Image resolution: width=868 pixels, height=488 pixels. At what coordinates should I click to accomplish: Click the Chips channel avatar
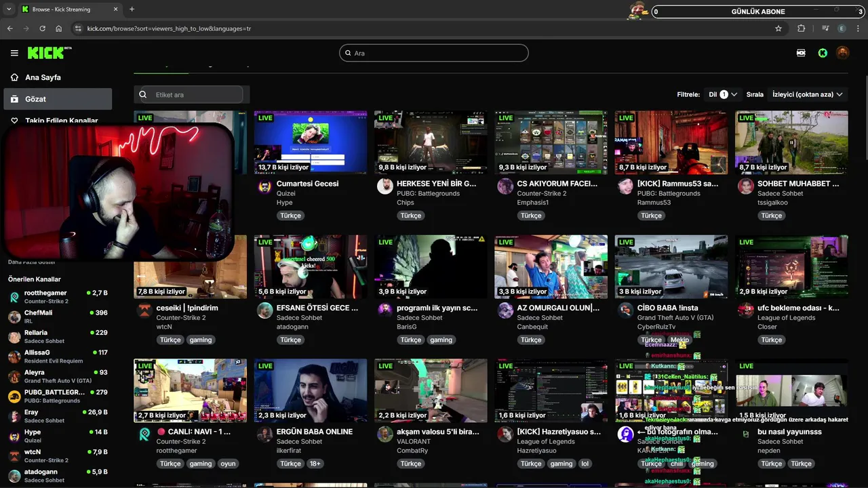click(x=385, y=187)
